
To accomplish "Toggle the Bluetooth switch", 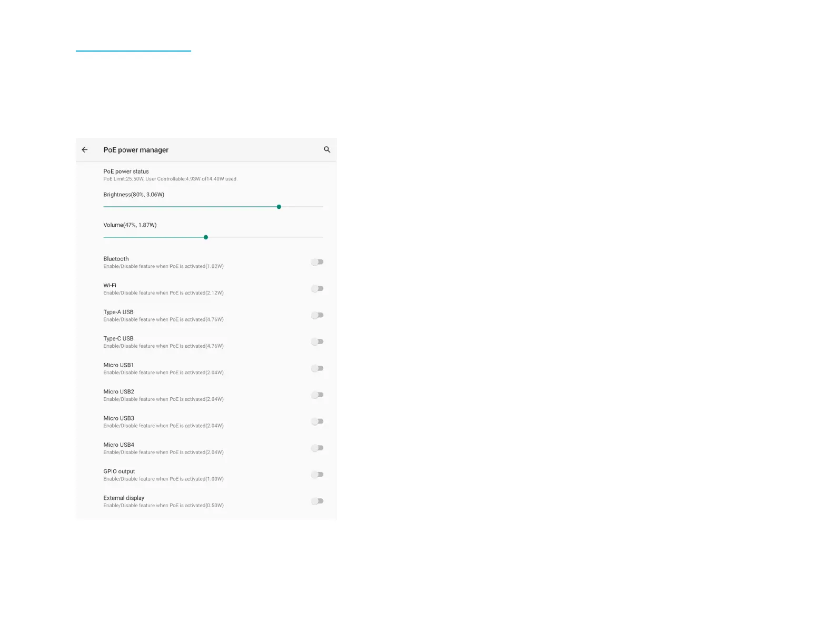I will coord(317,262).
